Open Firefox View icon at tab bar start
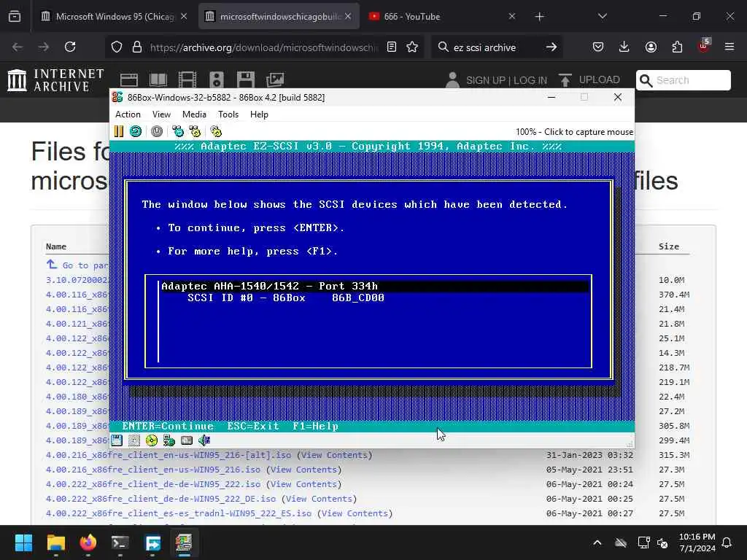 (x=15, y=16)
